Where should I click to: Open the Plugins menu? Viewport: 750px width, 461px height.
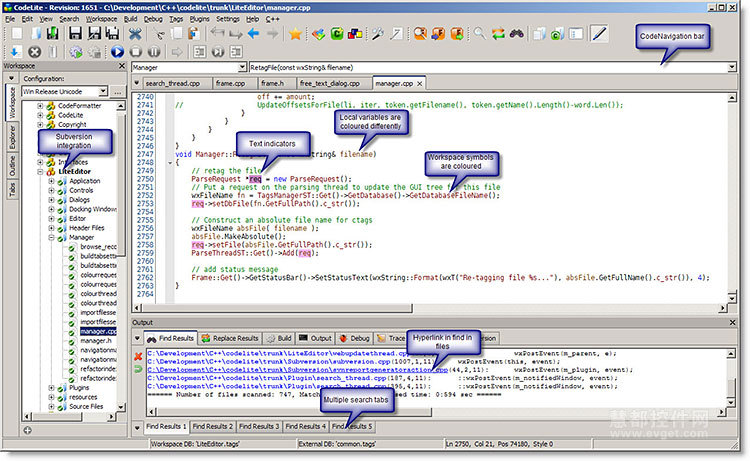pos(199,19)
